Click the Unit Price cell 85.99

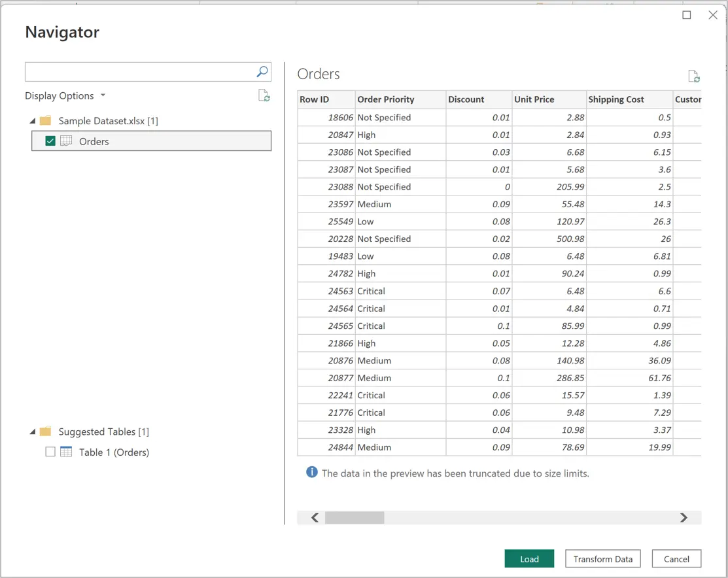549,326
